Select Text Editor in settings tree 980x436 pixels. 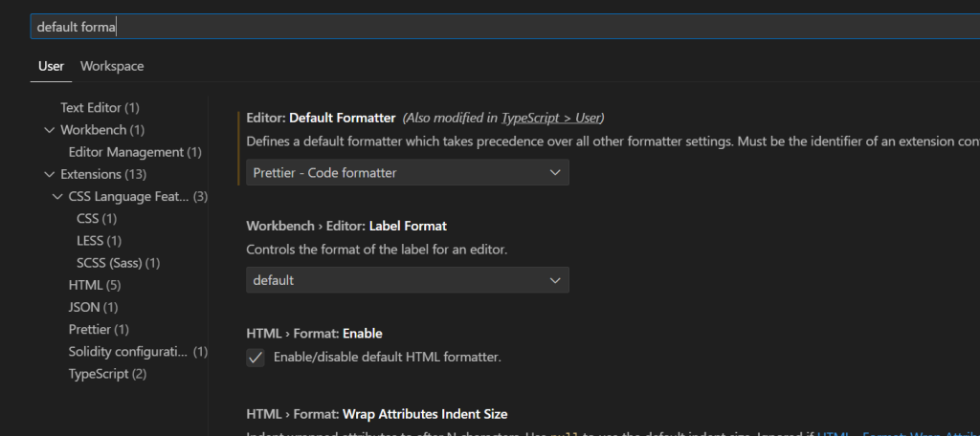[100, 108]
